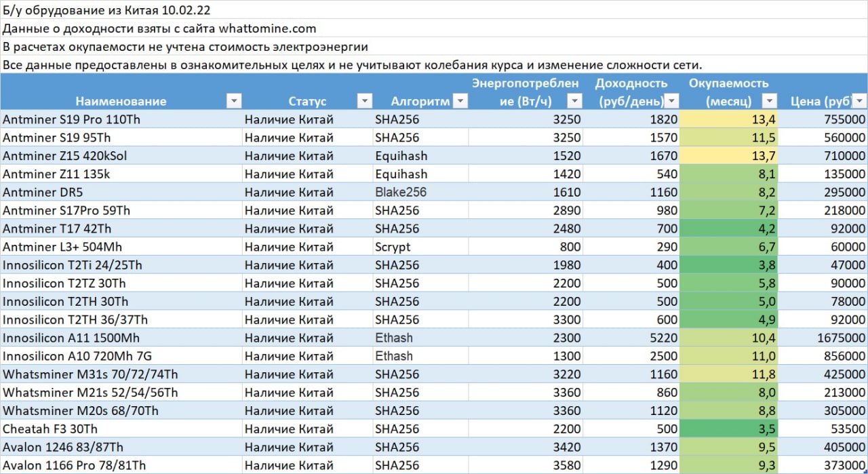Select the Статус header cell

pos(308,92)
